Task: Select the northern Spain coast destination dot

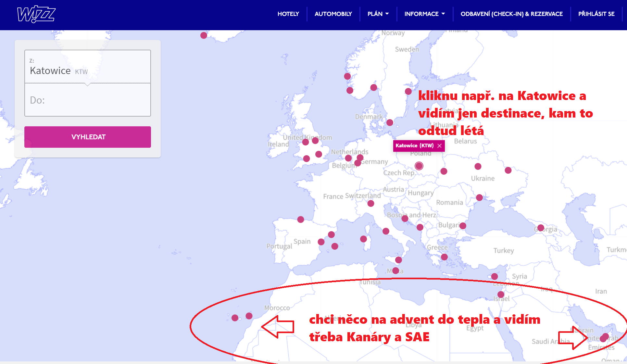Action: (301, 220)
